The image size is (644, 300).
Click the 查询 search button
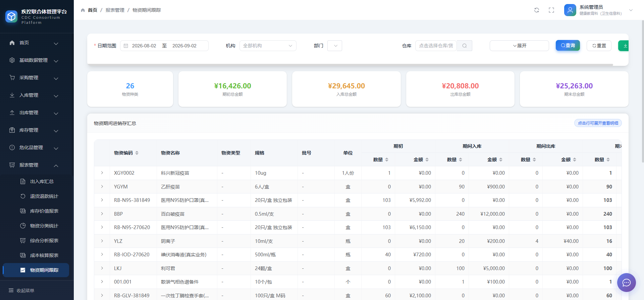[x=568, y=45]
